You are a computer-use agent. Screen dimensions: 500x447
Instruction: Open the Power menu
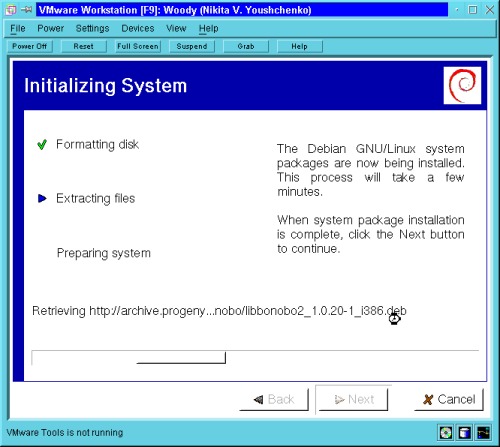pos(50,28)
